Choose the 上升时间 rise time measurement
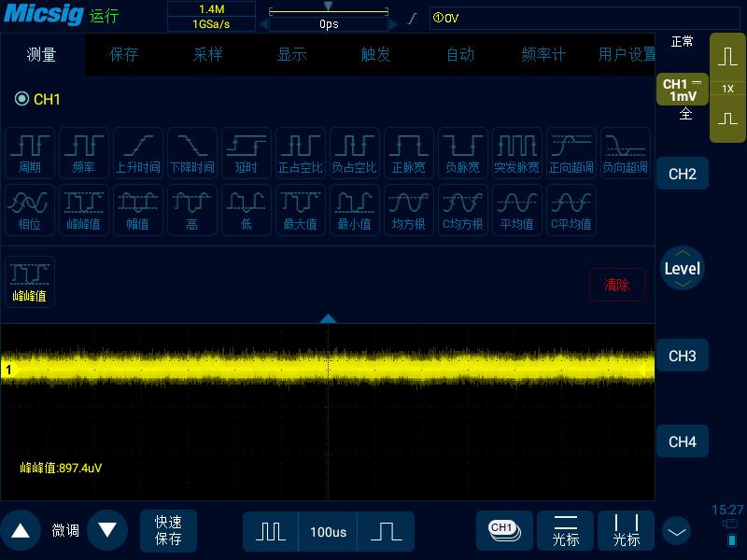The height and width of the screenshot is (560, 747). click(x=138, y=153)
